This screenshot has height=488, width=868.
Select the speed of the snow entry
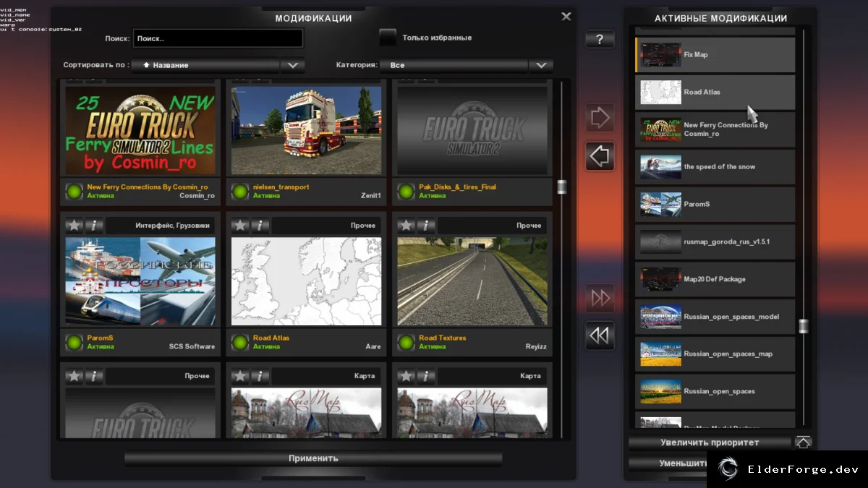click(x=715, y=167)
